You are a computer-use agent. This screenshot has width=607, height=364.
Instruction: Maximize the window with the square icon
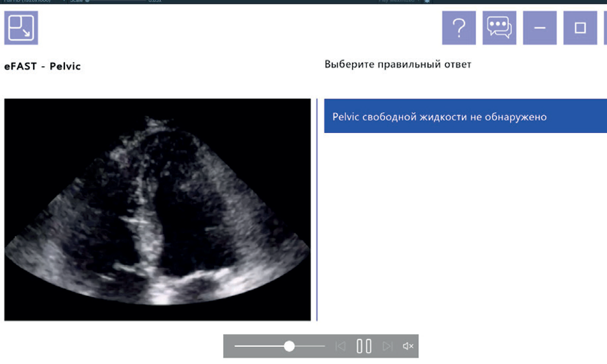pyautogui.click(x=580, y=27)
